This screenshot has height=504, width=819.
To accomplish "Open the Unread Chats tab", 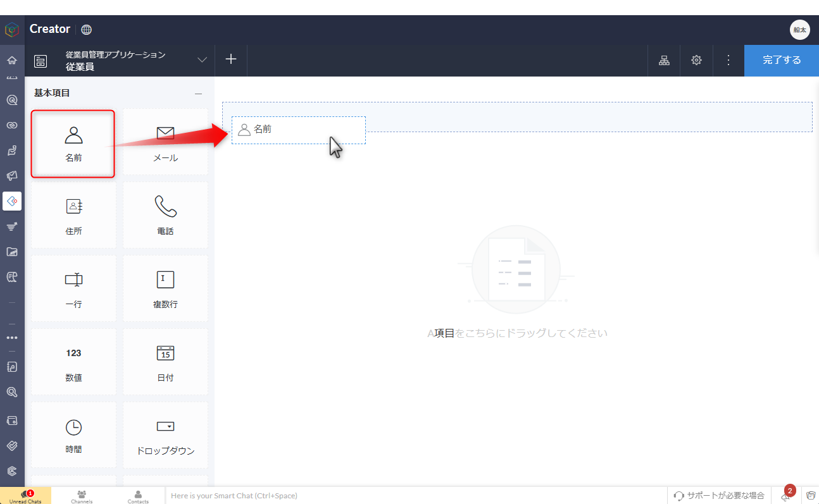I will tap(25, 496).
